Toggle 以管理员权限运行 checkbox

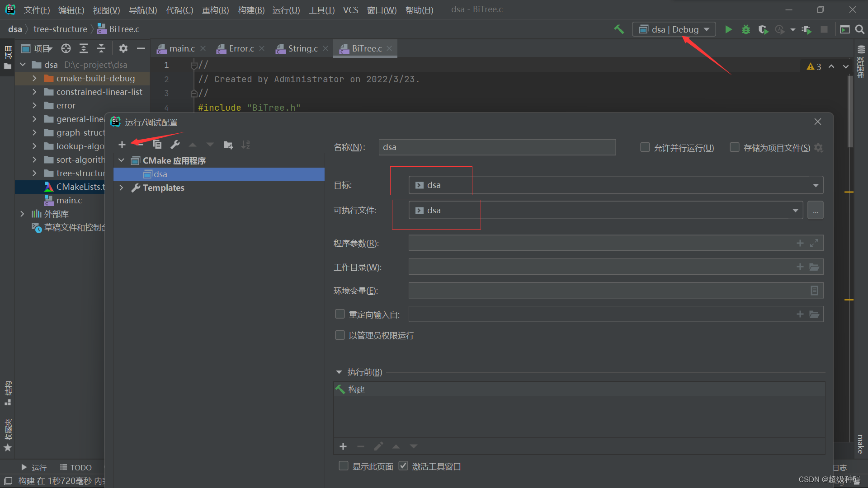click(x=340, y=335)
